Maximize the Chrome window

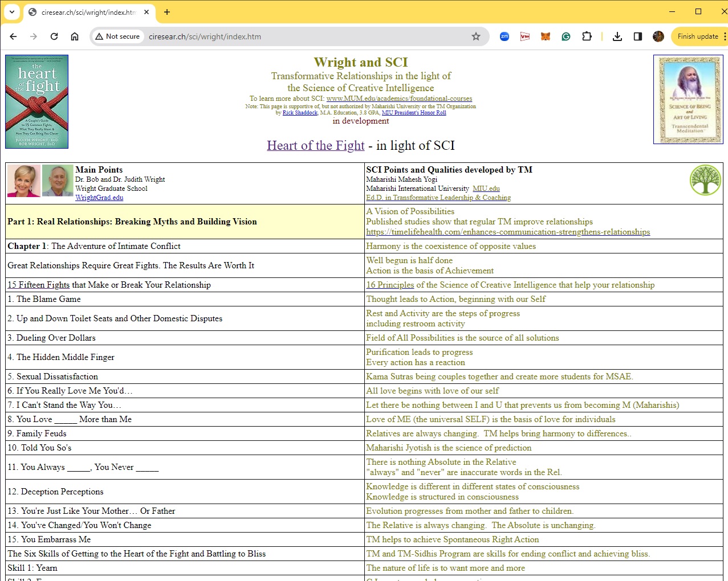698,11
